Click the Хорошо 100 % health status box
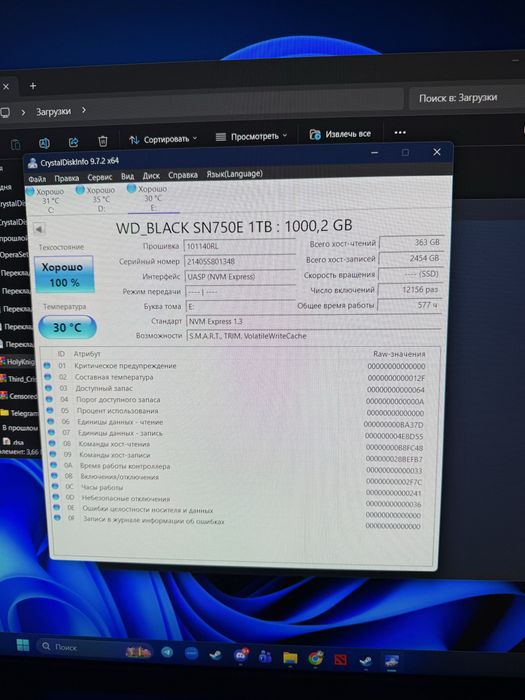 (x=64, y=275)
